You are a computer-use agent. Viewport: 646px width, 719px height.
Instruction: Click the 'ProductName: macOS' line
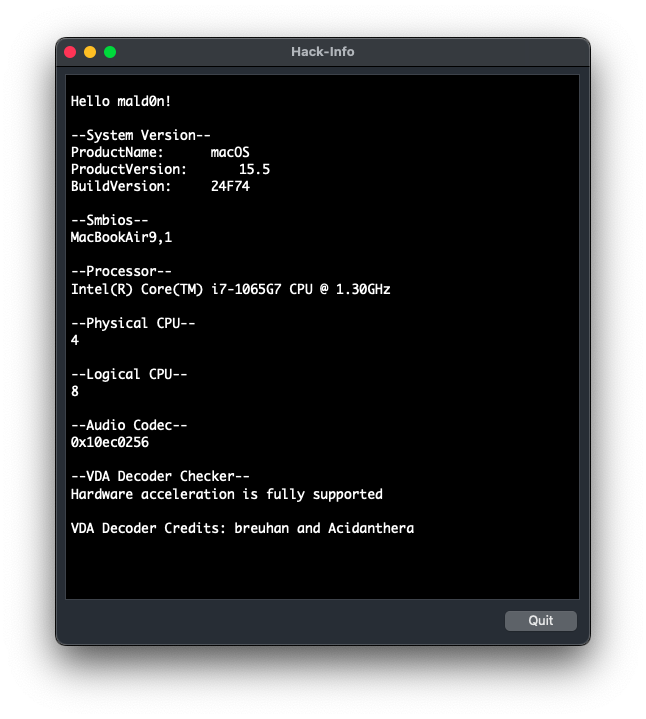click(x=160, y=152)
